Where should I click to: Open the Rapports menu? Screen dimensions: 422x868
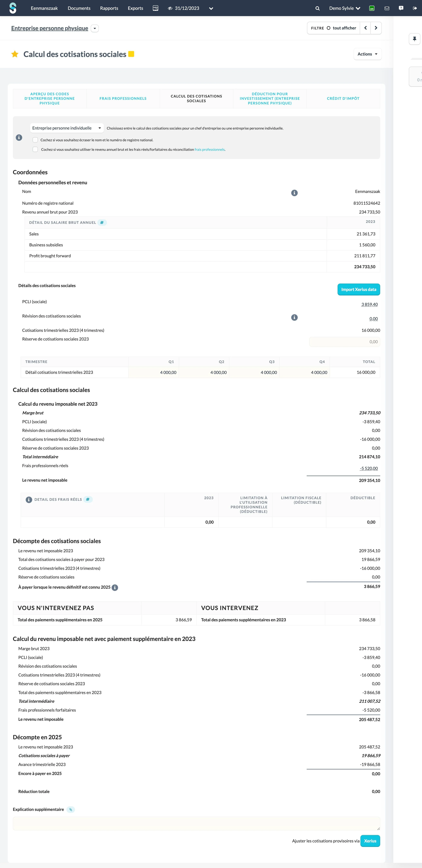pyautogui.click(x=109, y=8)
